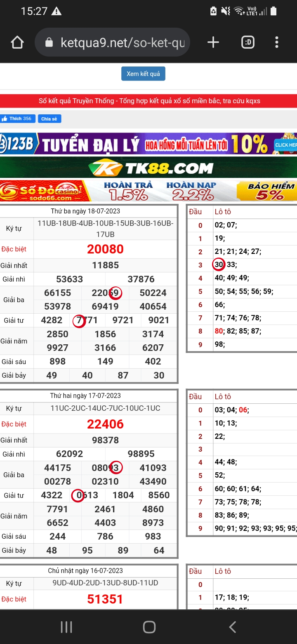297x644 pixels.
Task: Click Lô tô row 83; 86; 89;
Action: (x=232, y=515)
